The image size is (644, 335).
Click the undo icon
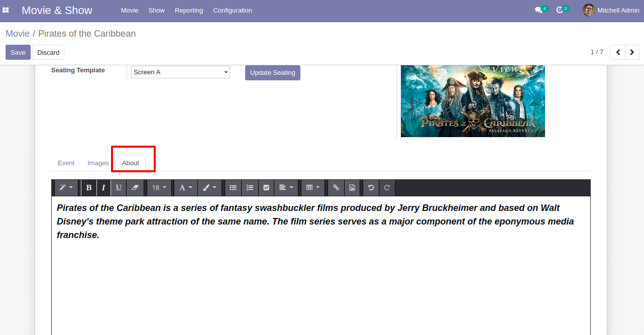[x=371, y=187]
